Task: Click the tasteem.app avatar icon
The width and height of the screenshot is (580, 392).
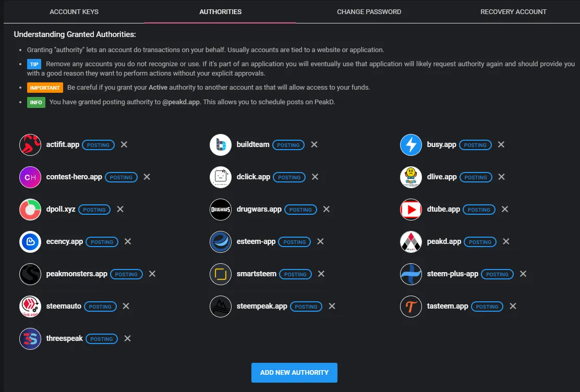Action: (411, 306)
